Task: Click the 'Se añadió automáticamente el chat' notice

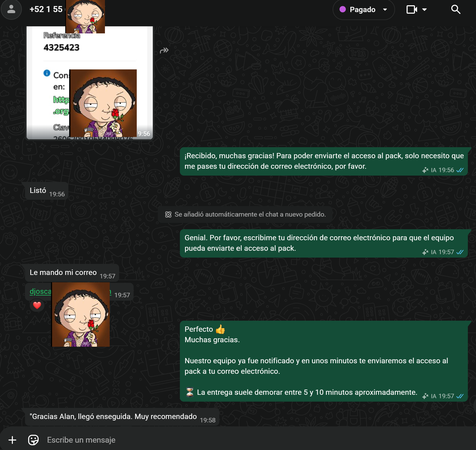Action: tap(245, 214)
